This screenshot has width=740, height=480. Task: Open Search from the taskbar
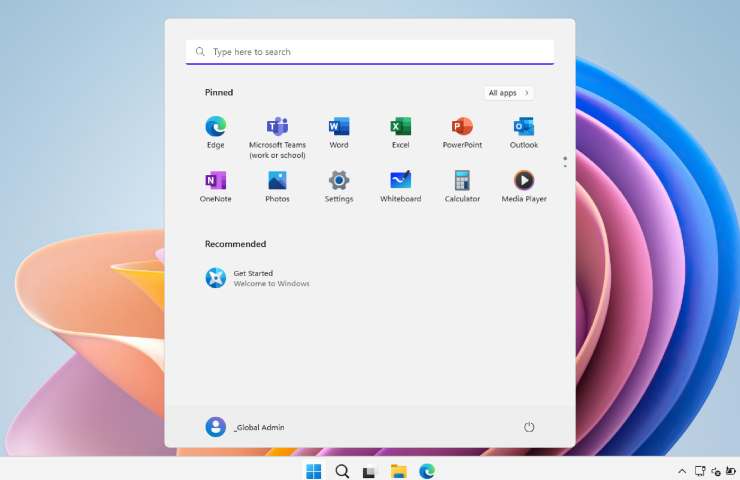click(x=342, y=471)
